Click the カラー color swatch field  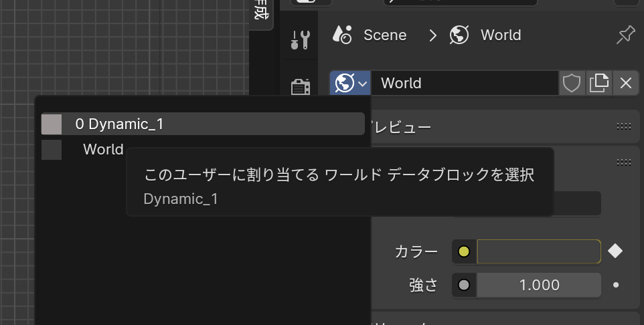coord(538,251)
